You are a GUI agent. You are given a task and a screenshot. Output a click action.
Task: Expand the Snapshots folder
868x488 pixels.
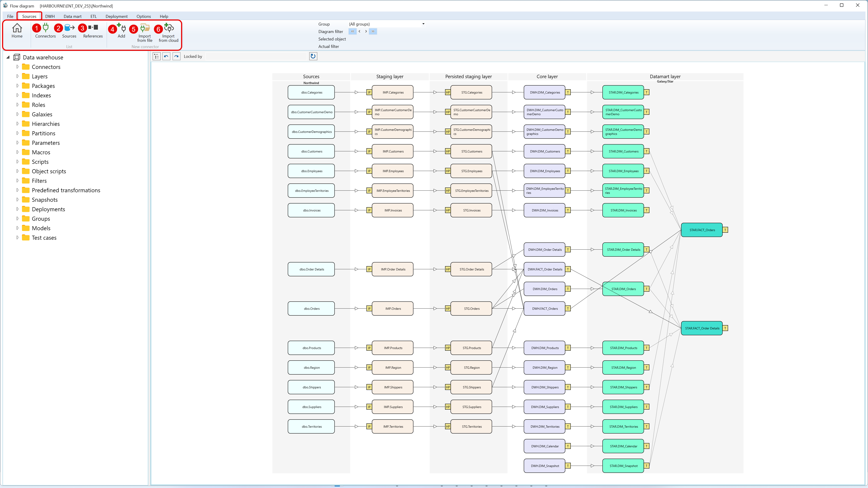(x=18, y=199)
